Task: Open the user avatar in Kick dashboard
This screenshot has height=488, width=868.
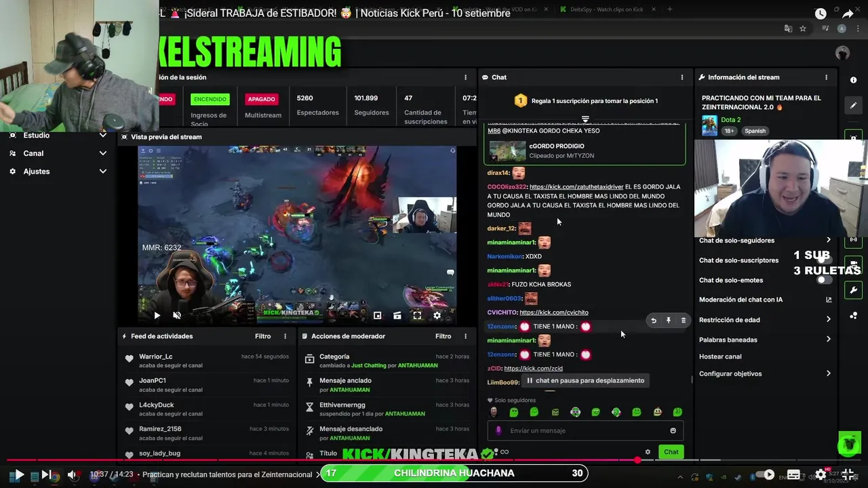Action: coord(842,53)
